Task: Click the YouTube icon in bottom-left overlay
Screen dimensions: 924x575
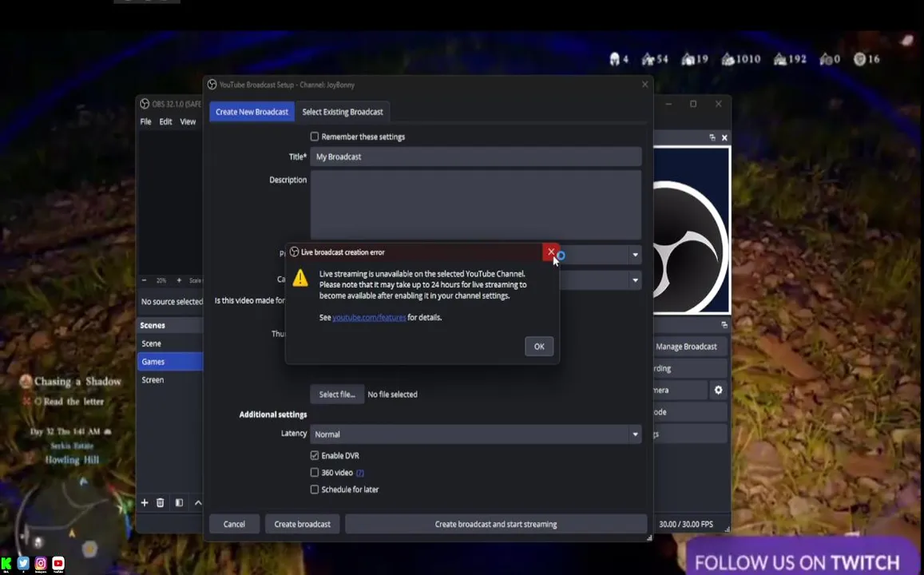Action: click(x=58, y=564)
